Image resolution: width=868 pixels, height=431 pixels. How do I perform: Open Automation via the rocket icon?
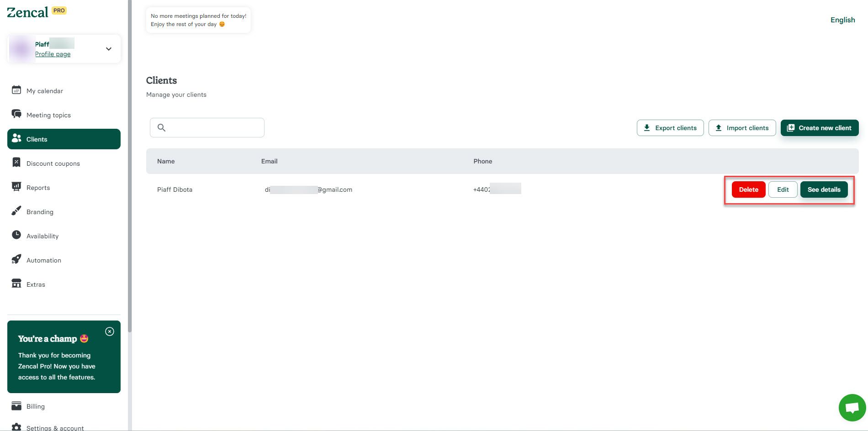click(x=16, y=259)
